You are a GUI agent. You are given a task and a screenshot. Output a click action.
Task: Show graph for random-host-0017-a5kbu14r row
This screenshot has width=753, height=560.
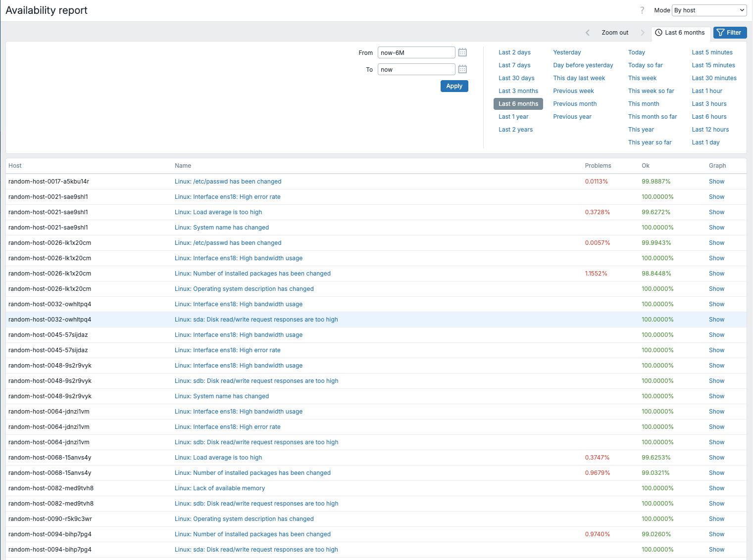pyautogui.click(x=716, y=182)
